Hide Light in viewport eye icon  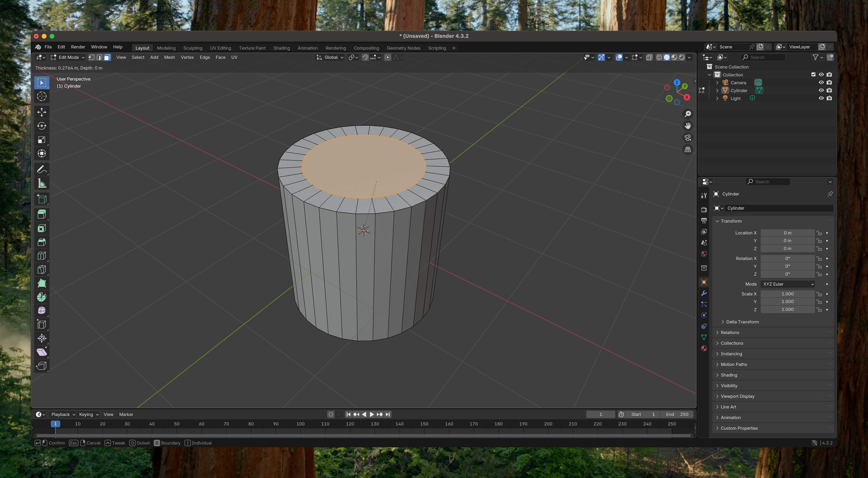click(821, 98)
